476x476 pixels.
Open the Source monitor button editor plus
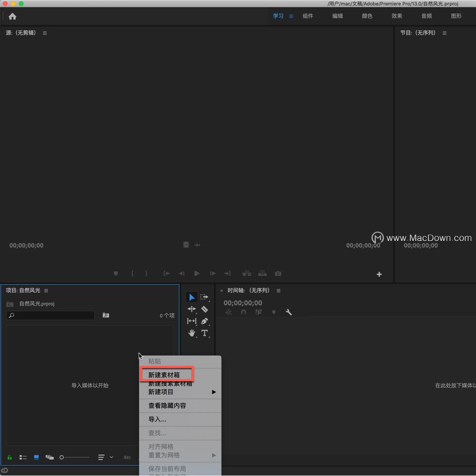[x=379, y=275]
